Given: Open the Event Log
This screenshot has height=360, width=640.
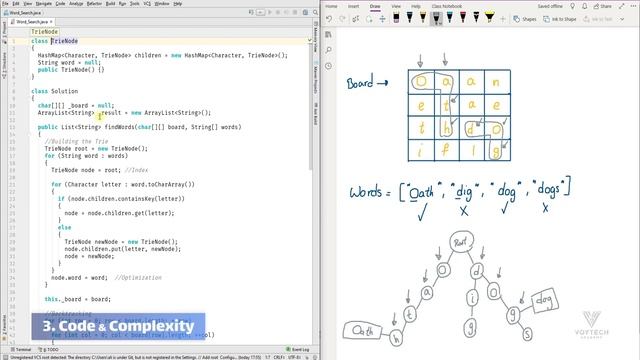Looking at the screenshot, I should [x=298, y=350].
